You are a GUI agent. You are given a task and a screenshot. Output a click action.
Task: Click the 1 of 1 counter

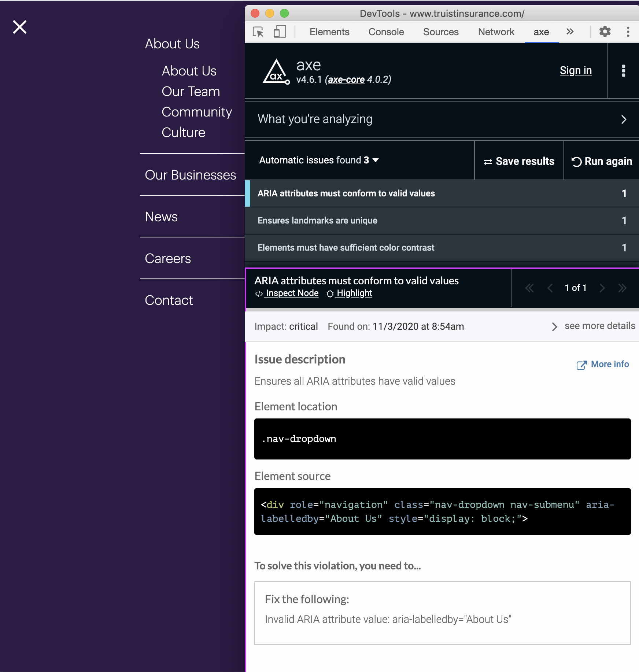(x=576, y=288)
